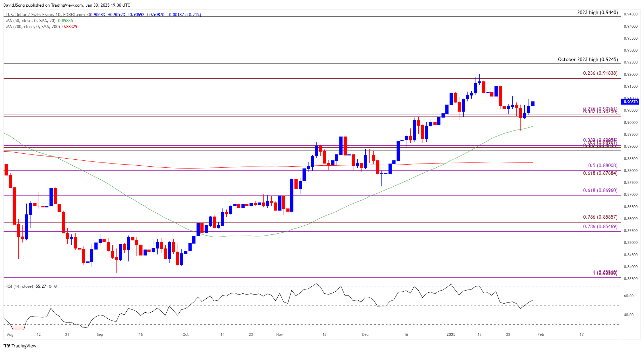
Task: Click the RSI 60.00 axis label
Action: (x=629, y=296)
